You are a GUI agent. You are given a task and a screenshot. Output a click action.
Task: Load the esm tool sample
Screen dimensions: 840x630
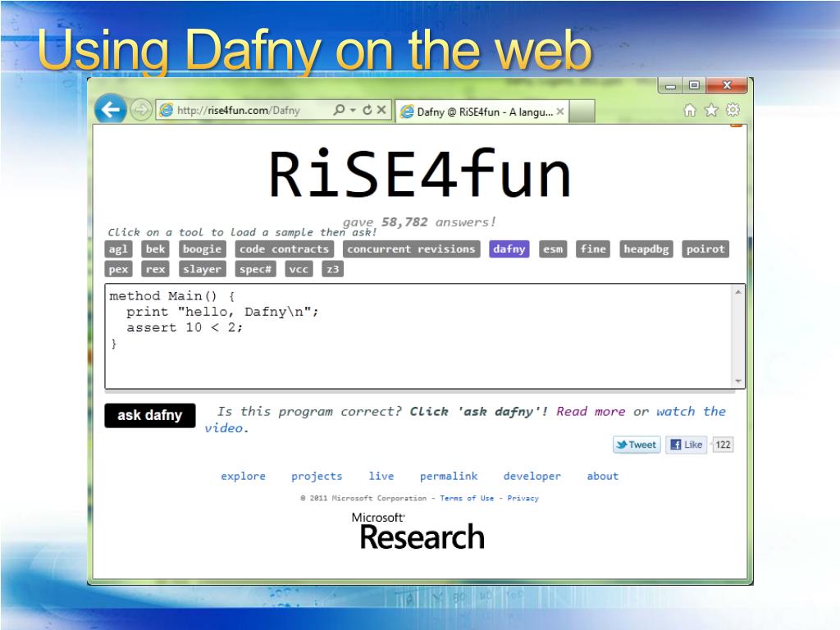coord(553,249)
